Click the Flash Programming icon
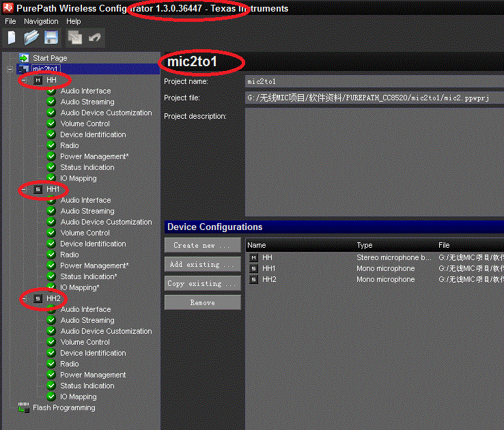The width and height of the screenshot is (504, 430). click(x=24, y=407)
